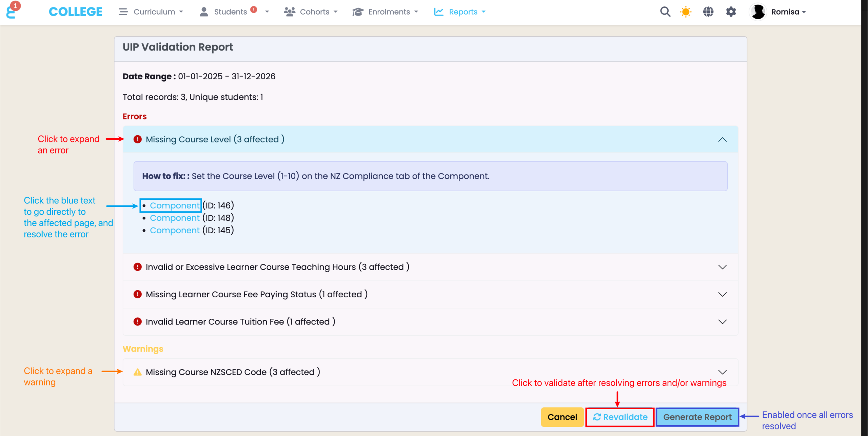Click Romisa's profile avatar
868x436 pixels.
click(758, 12)
